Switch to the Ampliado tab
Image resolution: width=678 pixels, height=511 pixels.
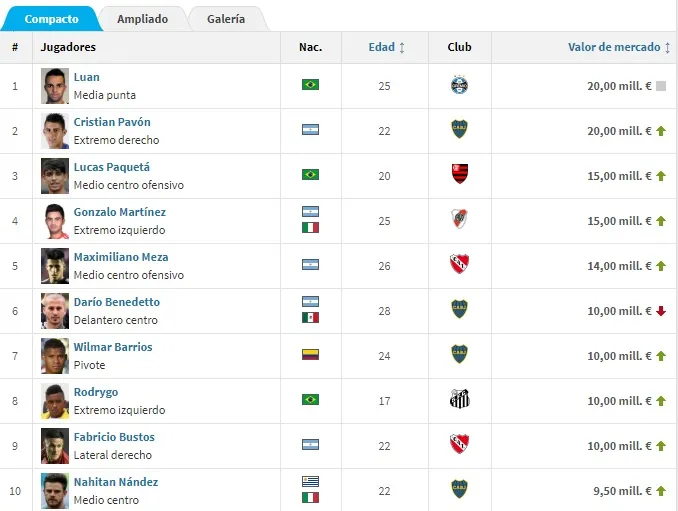coord(142,19)
